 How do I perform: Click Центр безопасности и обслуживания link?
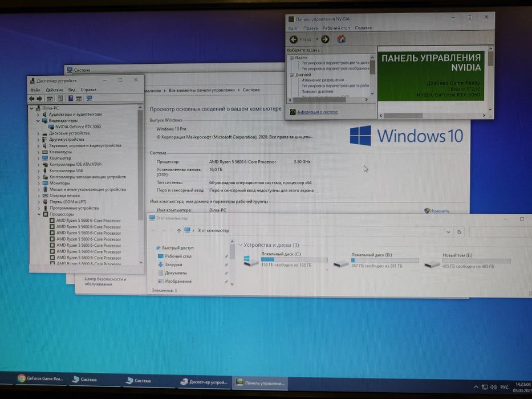(x=105, y=282)
